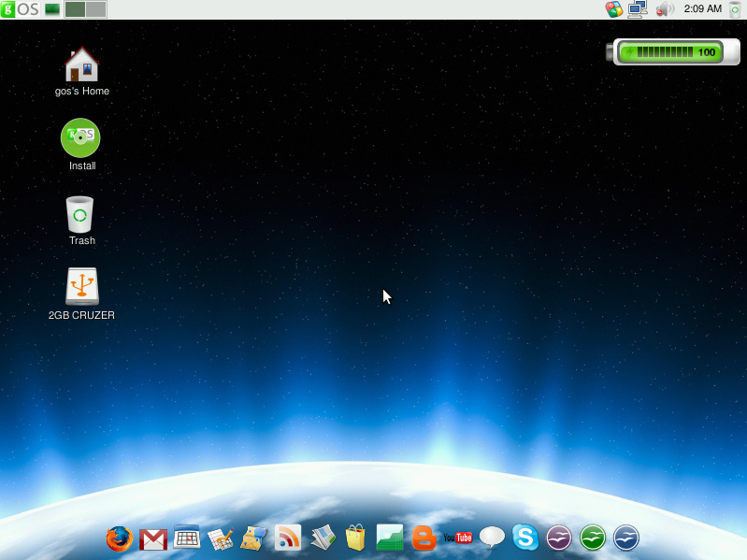Image resolution: width=747 pixels, height=560 pixels.
Task: Open the Google Maps dock icon
Action: pyautogui.click(x=254, y=538)
